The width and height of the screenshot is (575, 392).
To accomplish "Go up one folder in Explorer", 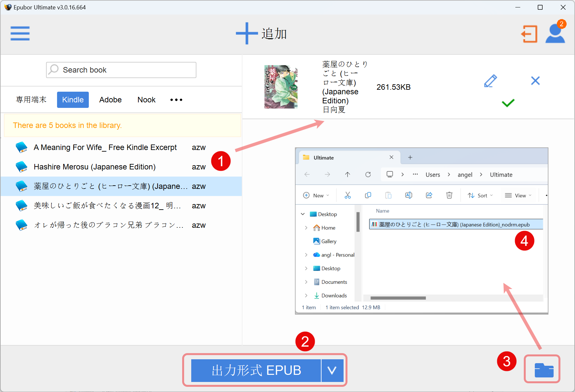I will tap(347, 175).
